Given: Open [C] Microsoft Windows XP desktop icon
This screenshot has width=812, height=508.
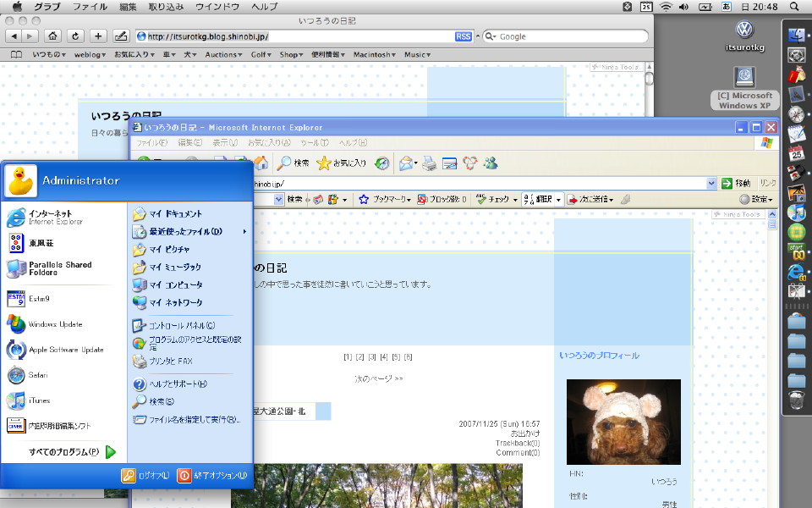Looking at the screenshot, I should coord(744,88).
